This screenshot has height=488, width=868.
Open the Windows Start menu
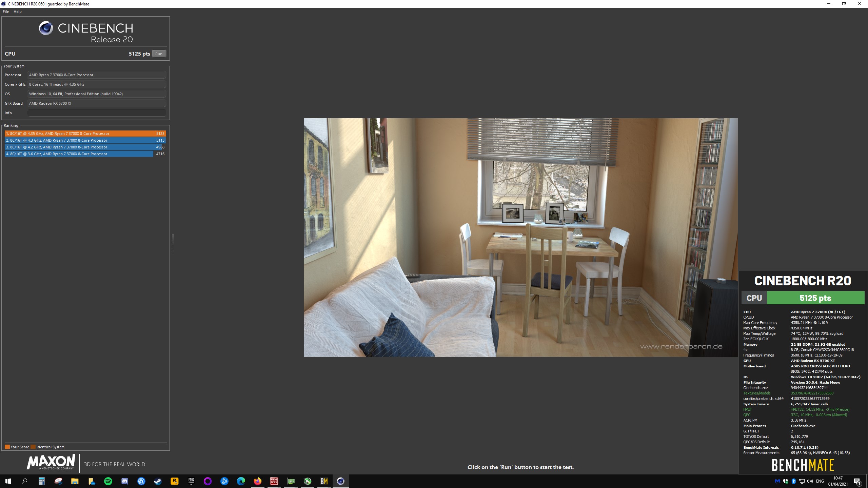click(x=8, y=481)
